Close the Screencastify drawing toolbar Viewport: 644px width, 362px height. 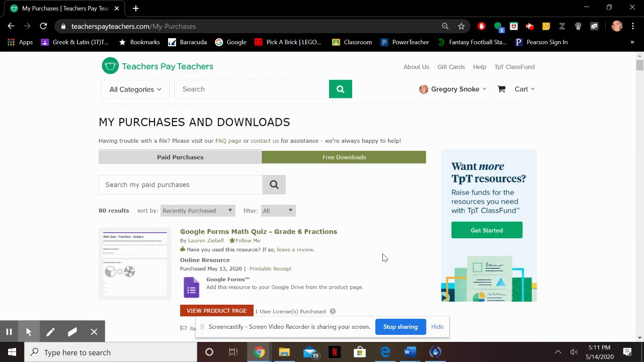coord(94,332)
